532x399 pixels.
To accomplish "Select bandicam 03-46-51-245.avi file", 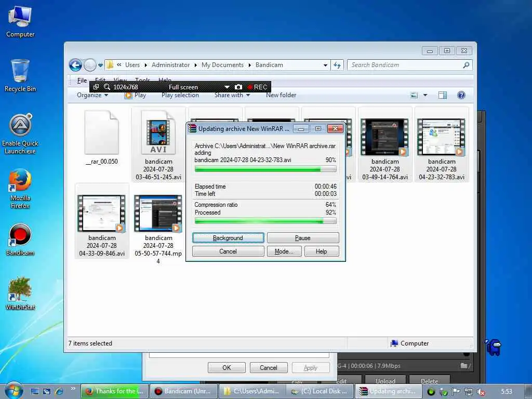I will point(158,145).
